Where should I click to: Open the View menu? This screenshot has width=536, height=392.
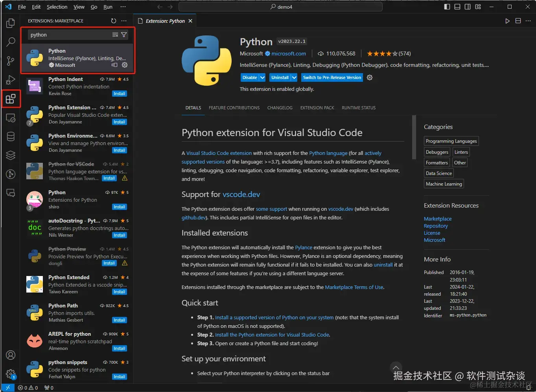tap(79, 7)
